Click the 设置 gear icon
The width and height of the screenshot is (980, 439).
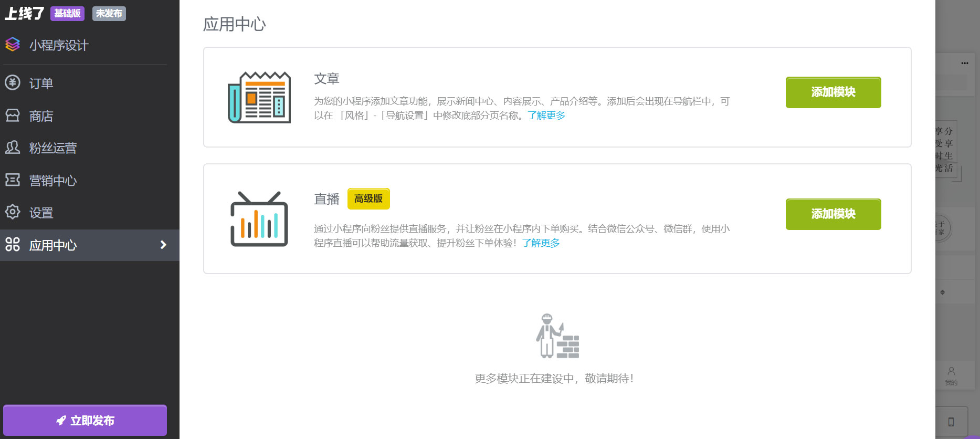point(13,212)
